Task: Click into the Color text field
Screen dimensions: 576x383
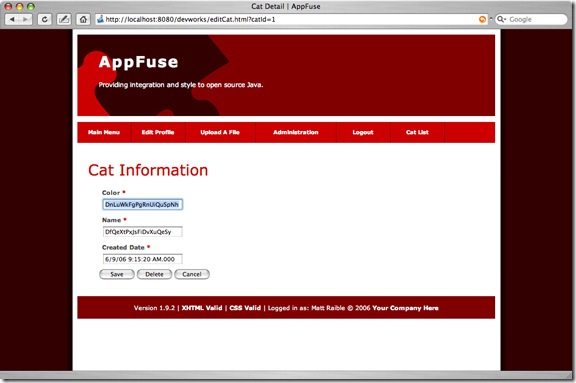Action: coord(143,205)
